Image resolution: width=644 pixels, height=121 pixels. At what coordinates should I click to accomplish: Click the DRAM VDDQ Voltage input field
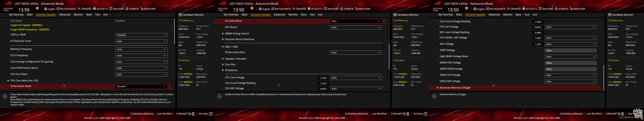pos(571,69)
